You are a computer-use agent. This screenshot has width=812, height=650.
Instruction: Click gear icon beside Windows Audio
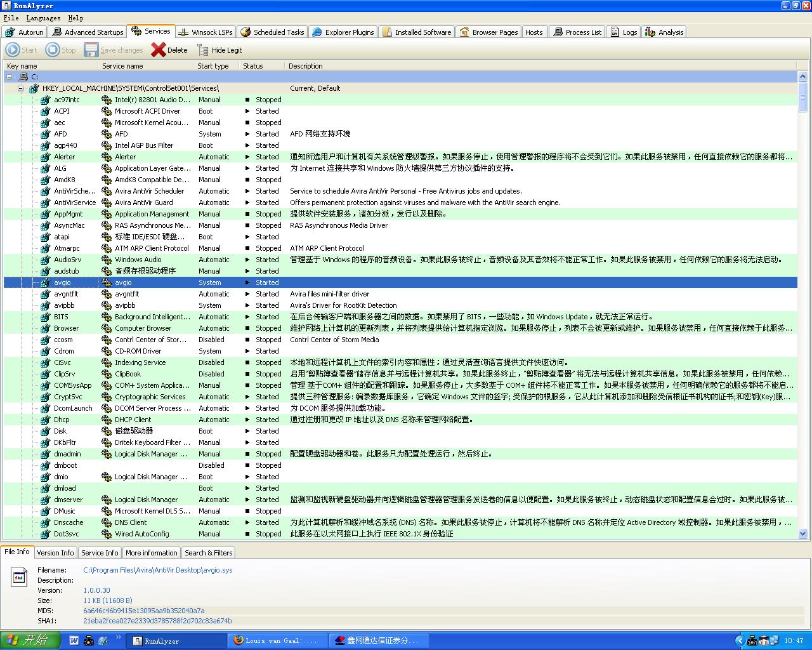[x=107, y=260]
